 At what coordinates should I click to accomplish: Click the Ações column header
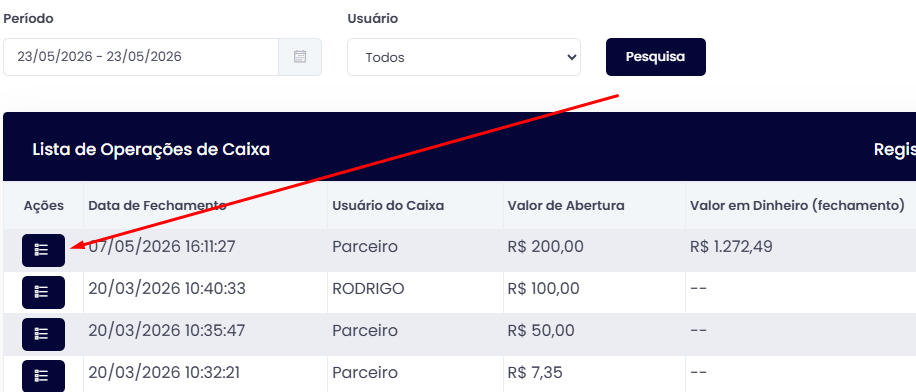pyautogui.click(x=44, y=206)
